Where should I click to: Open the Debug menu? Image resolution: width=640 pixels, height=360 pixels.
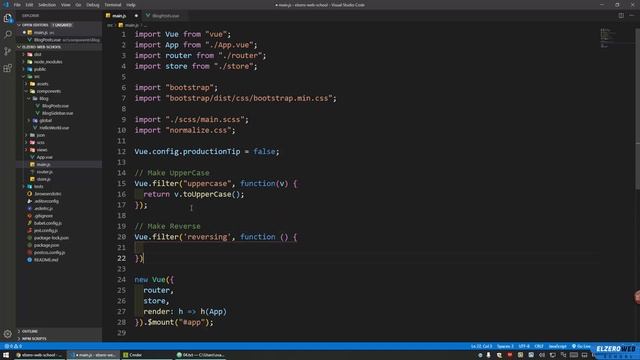click(x=93, y=5)
